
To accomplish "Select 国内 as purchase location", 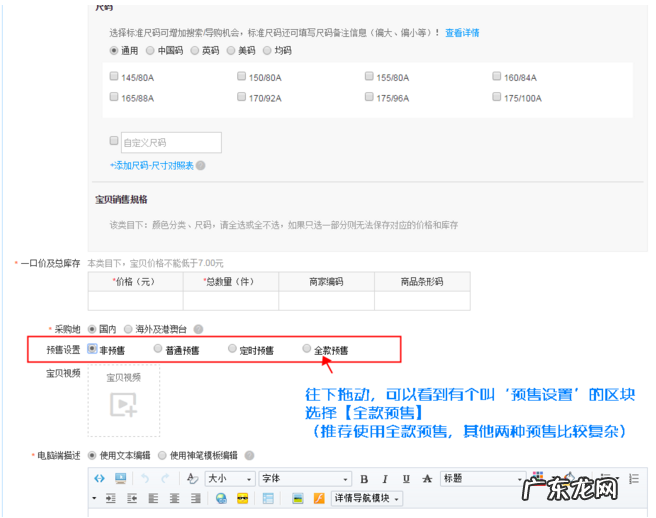I will coord(92,329).
